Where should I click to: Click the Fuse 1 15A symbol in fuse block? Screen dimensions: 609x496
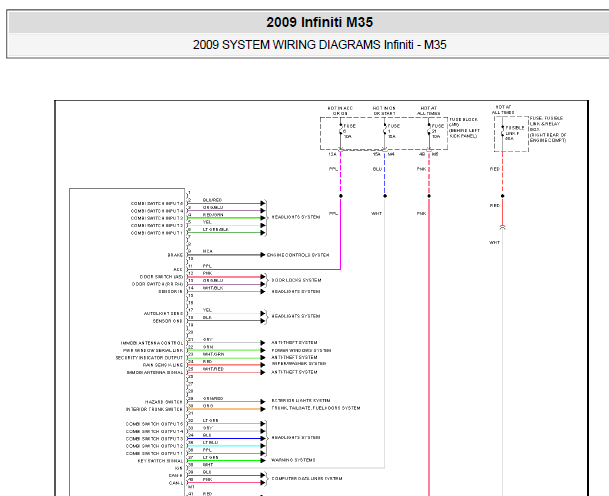[x=385, y=132]
